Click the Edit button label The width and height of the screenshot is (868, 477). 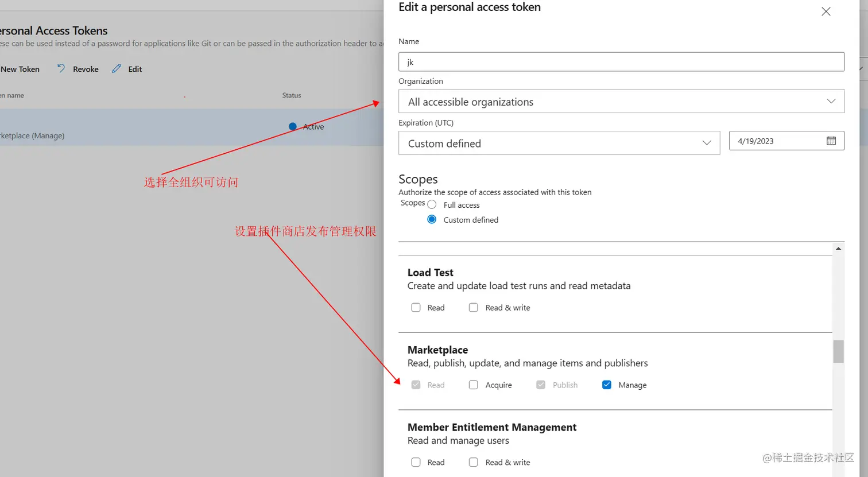pos(135,69)
